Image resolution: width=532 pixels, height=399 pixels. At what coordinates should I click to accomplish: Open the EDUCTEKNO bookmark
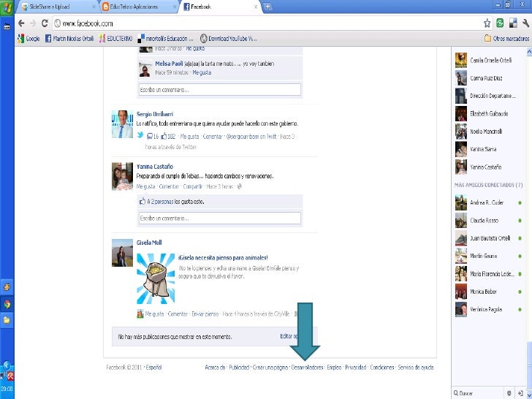[115, 39]
